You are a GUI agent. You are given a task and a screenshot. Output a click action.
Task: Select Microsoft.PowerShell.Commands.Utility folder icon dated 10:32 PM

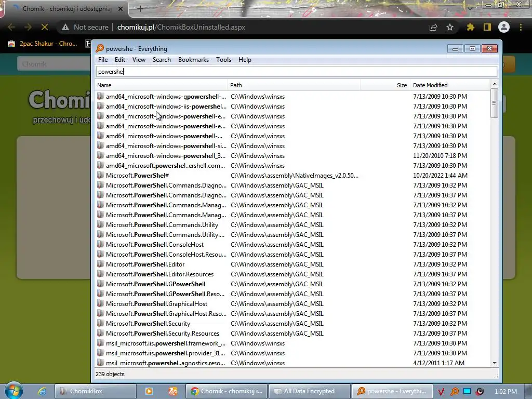point(100,224)
